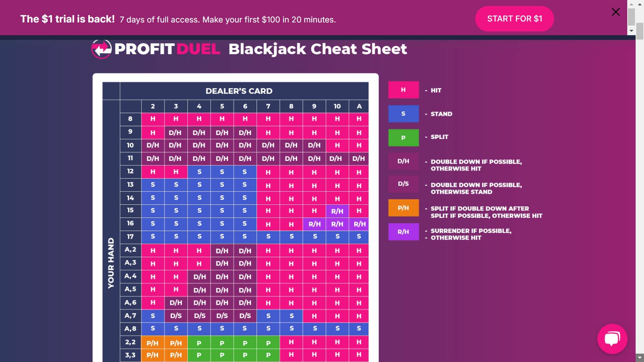The width and height of the screenshot is (644, 362).
Task: Click the green SPLIT legend swatch
Action: [403, 137]
